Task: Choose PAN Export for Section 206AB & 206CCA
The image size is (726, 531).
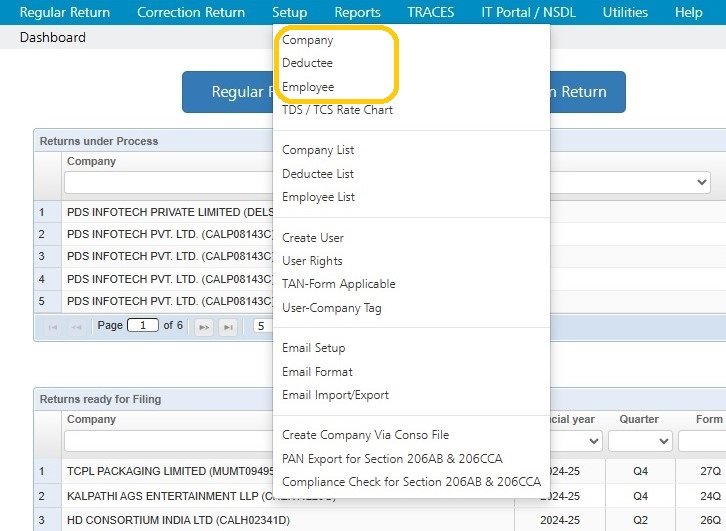Action: (x=393, y=458)
